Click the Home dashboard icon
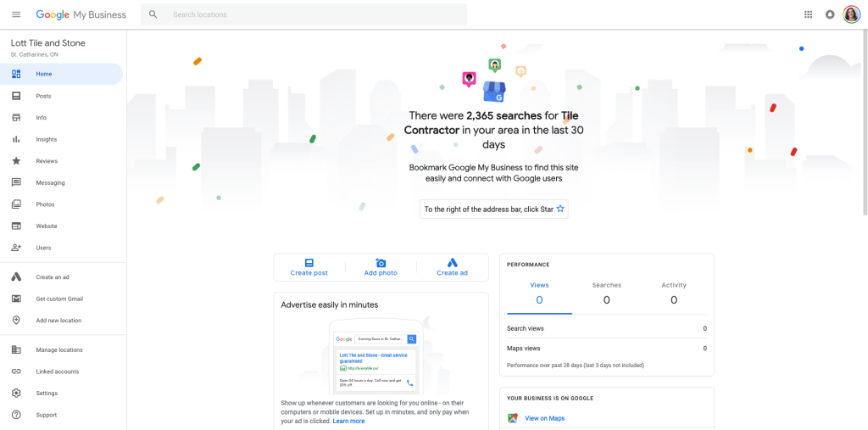The width and height of the screenshot is (868, 430). click(x=16, y=74)
